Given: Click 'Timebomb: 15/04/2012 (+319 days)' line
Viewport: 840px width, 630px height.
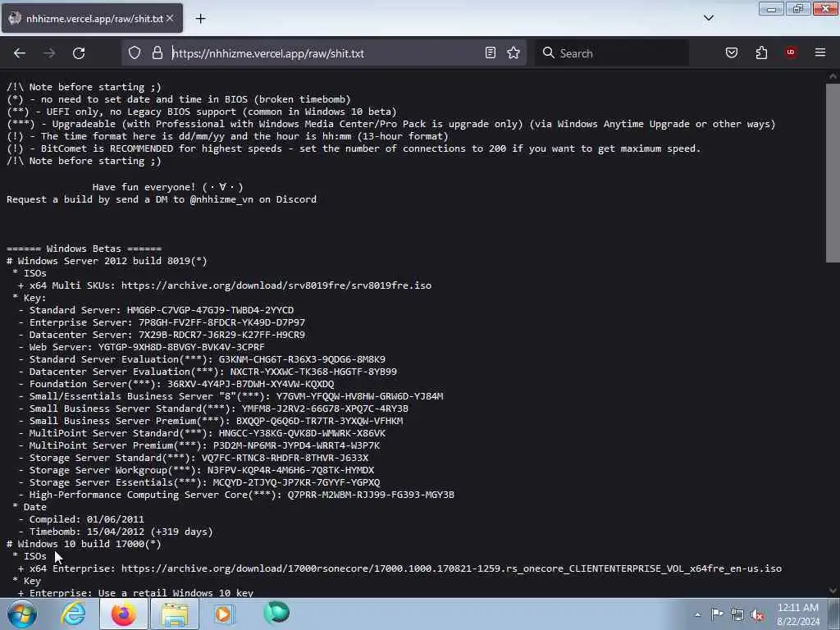Looking at the screenshot, I should (x=121, y=532).
